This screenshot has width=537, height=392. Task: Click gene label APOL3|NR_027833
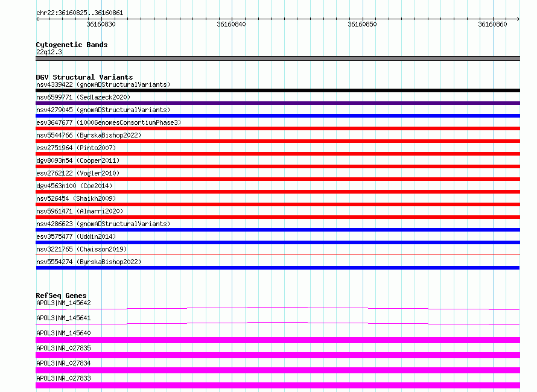[x=63, y=378]
